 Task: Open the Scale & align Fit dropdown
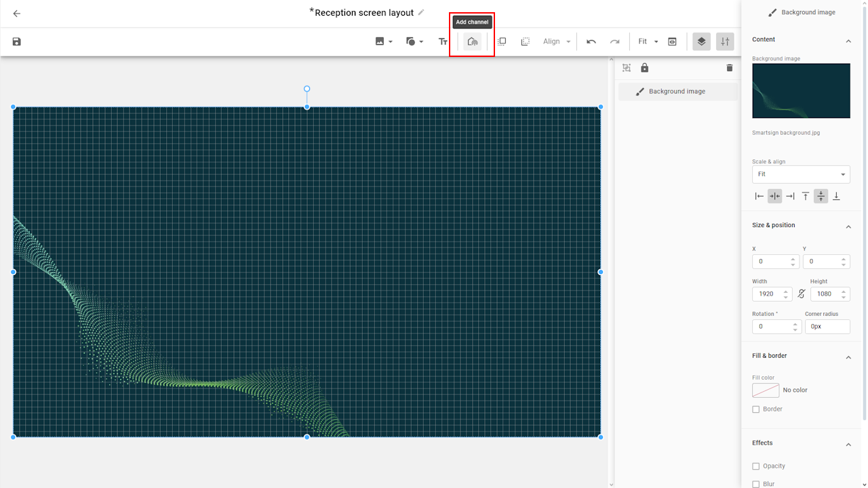coord(801,174)
